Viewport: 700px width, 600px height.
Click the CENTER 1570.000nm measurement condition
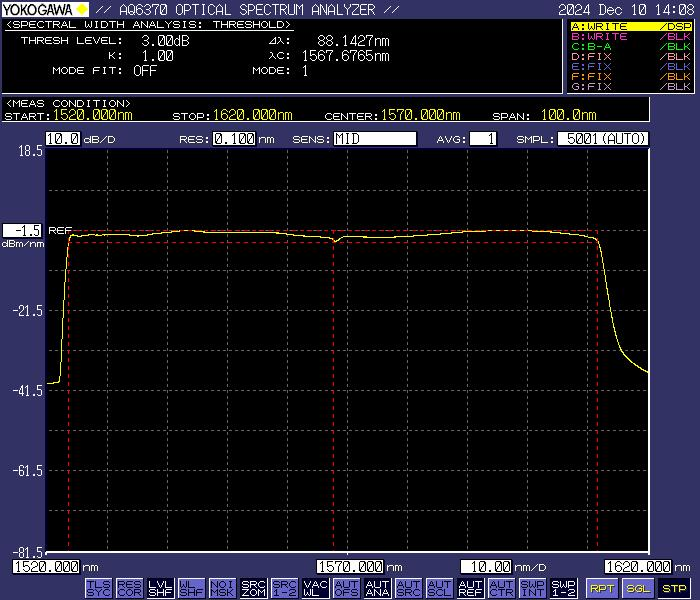[392, 116]
